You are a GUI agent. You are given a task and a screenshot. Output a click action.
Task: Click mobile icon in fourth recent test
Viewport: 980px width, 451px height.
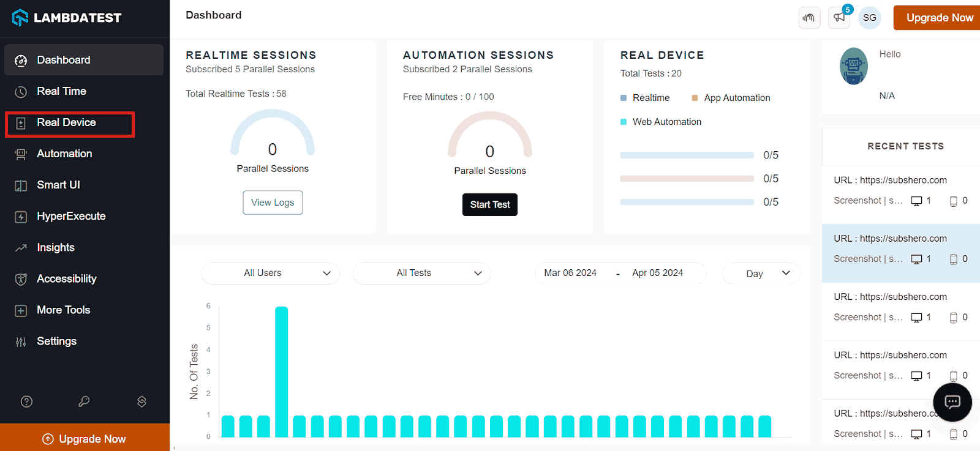[953, 376]
